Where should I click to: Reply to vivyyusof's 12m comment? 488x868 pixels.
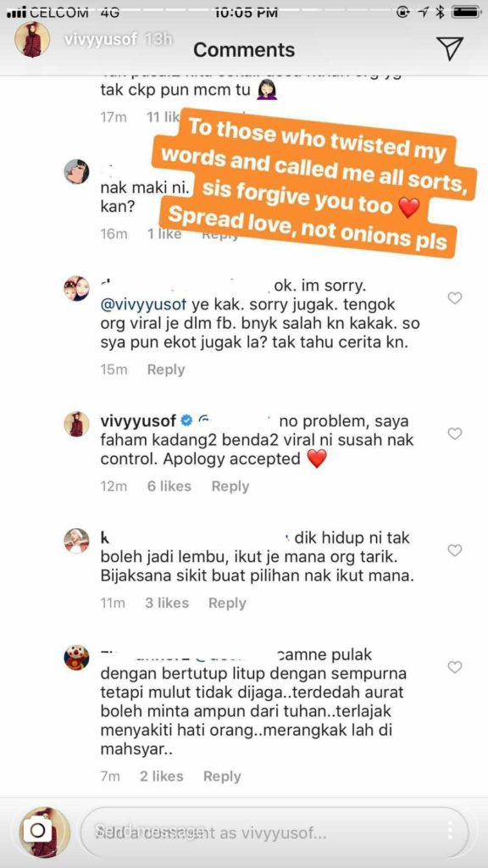[230, 486]
